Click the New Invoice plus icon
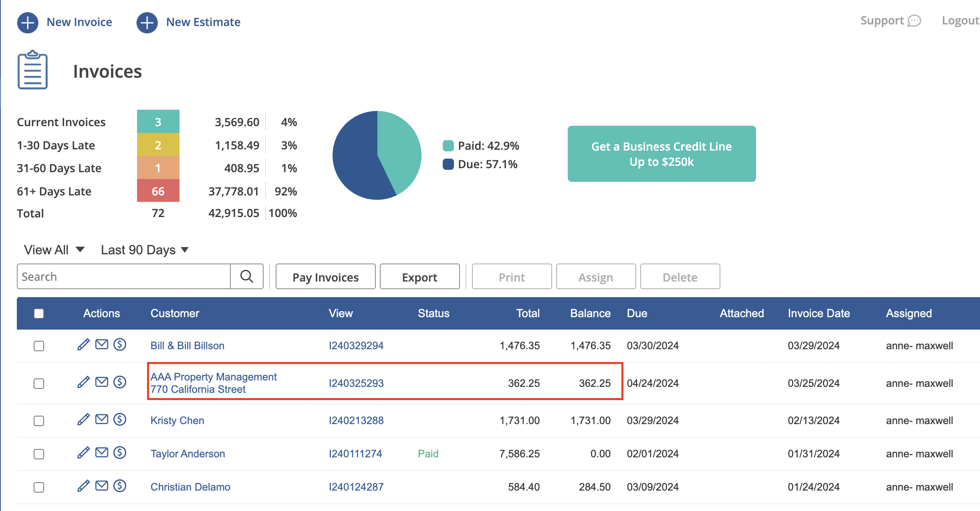This screenshot has width=980, height=511. pos(28,22)
